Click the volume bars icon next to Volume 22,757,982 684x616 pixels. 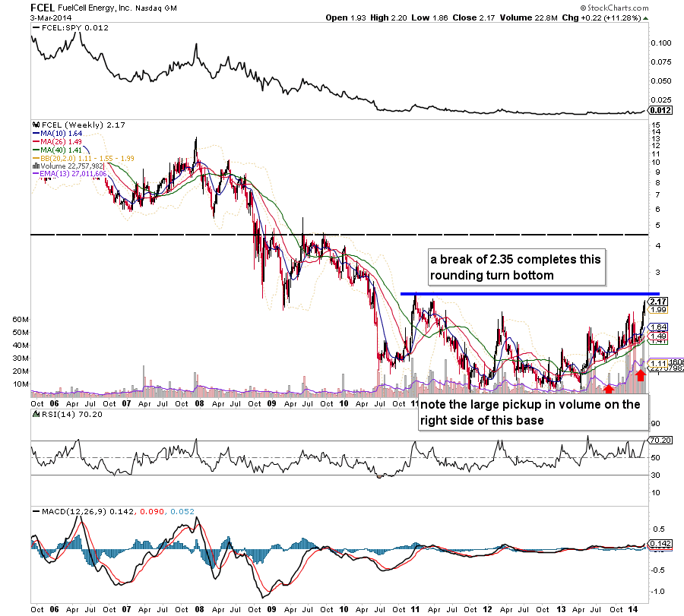36,166
